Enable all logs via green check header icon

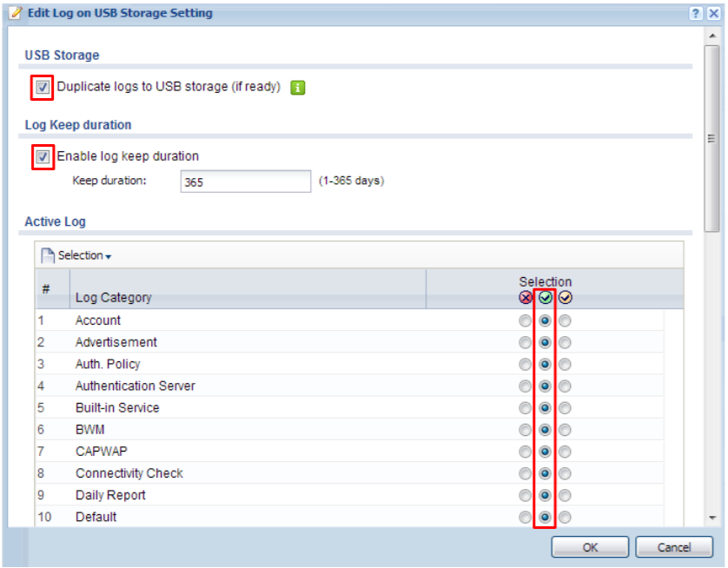(x=543, y=298)
